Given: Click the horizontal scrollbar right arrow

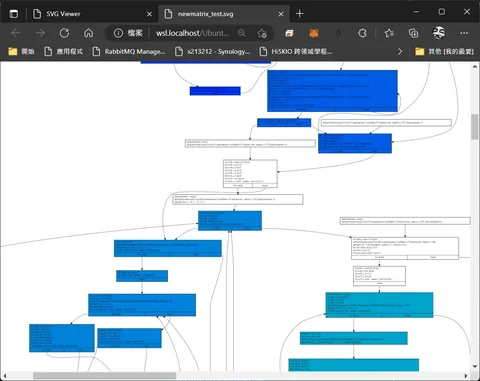Looking at the screenshot, I should (x=466, y=376).
